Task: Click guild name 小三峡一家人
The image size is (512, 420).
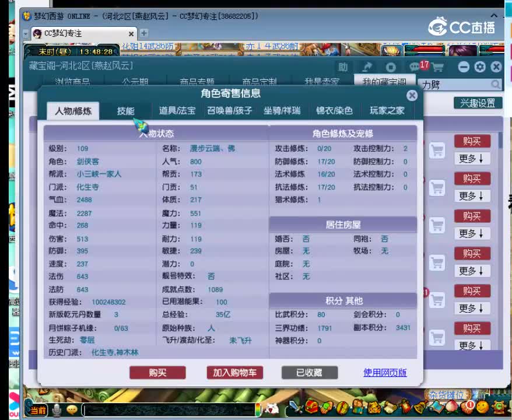Action: [x=99, y=174]
